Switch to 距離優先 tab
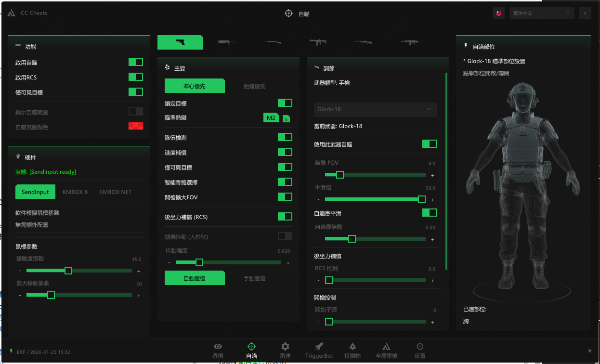Viewport: 600px width, 364px height. click(254, 86)
